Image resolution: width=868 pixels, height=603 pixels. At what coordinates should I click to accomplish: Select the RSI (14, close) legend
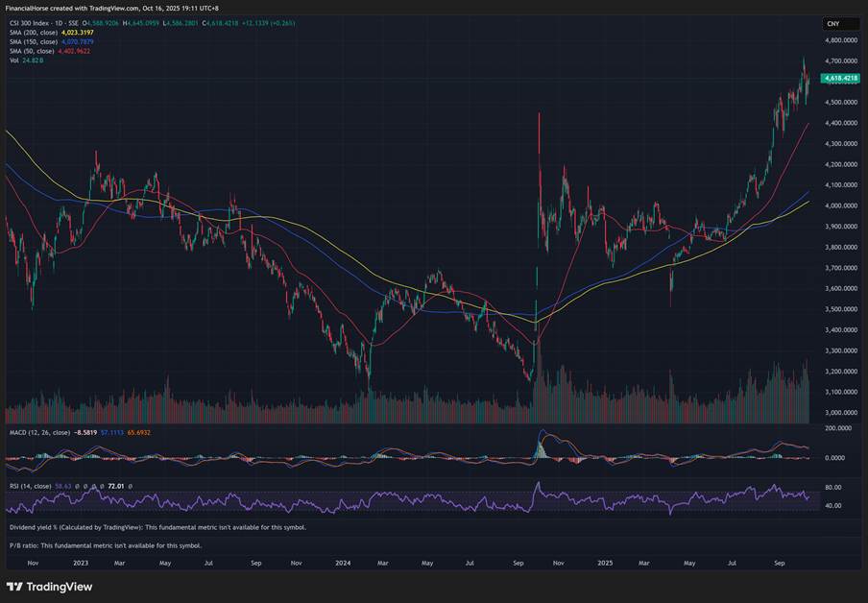[x=31, y=487]
